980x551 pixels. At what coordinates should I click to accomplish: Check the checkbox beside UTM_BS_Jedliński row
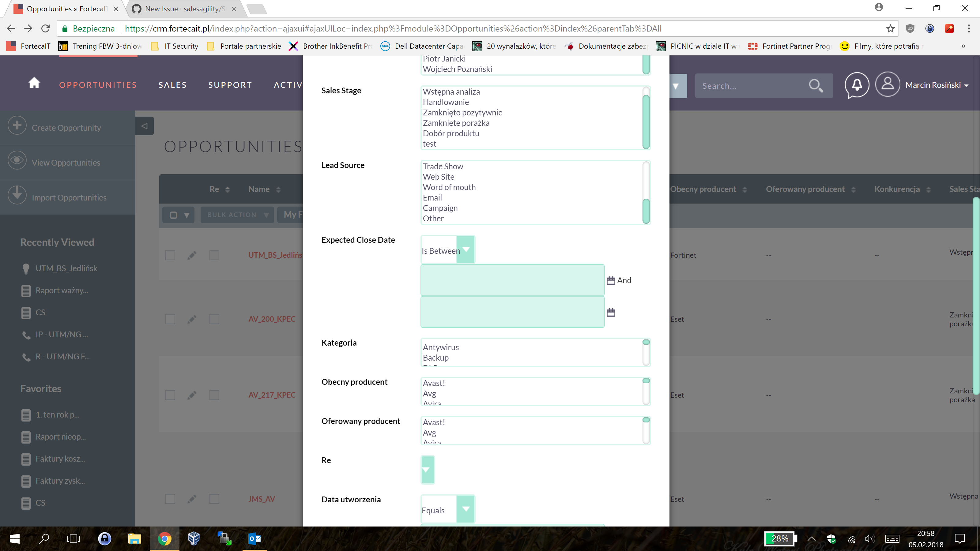(170, 255)
